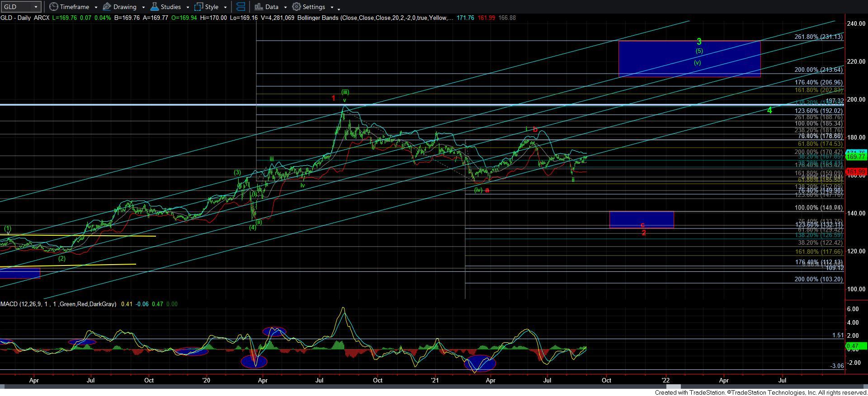Select the small blue box at bottom left
This screenshot has height=396, width=868.
click(20, 273)
